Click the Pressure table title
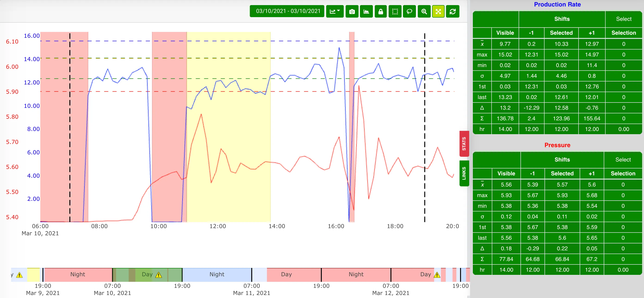The width and height of the screenshot is (644, 298). click(x=557, y=145)
